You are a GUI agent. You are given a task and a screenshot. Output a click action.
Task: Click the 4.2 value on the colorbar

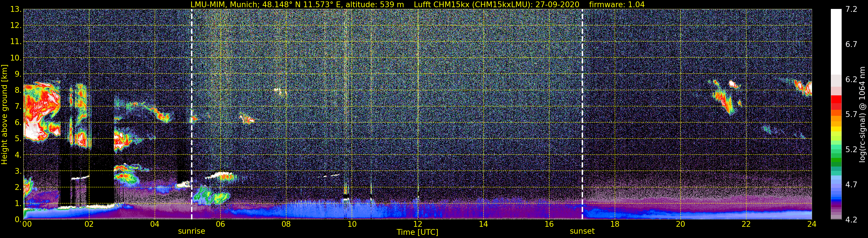[851, 220]
